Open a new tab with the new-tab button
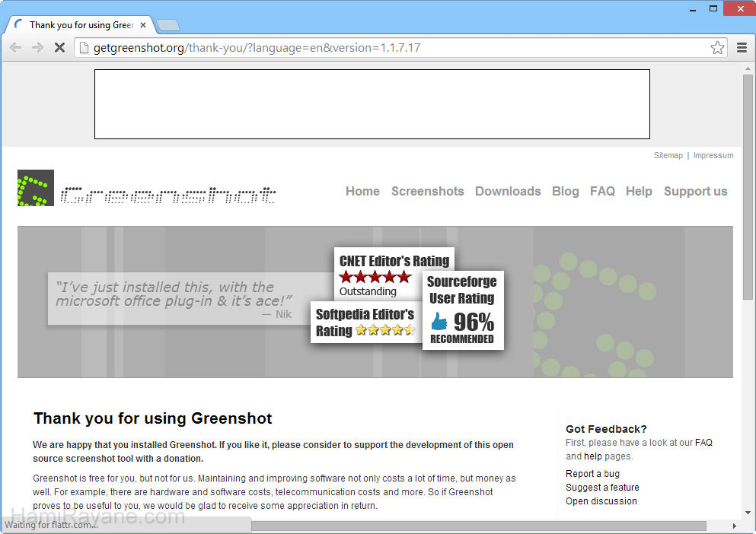 pyautogui.click(x=168, y=25)
